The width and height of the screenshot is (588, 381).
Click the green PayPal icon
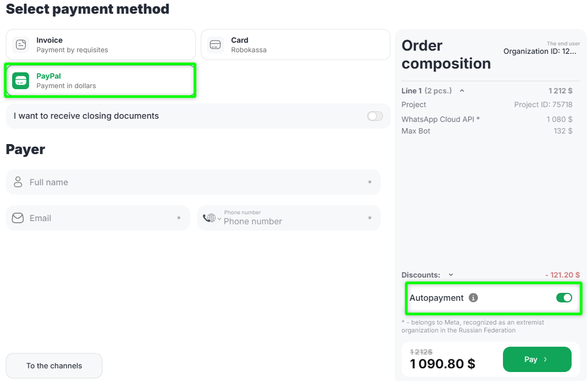point(21,81)
